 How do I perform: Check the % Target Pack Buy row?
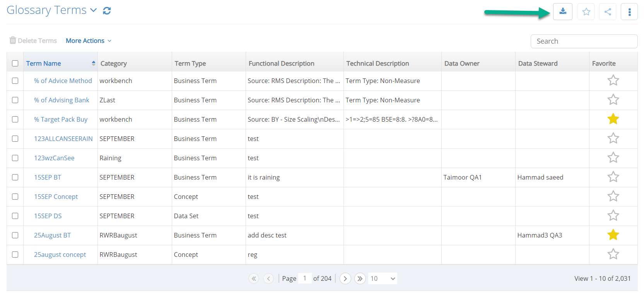pos(15,119)
